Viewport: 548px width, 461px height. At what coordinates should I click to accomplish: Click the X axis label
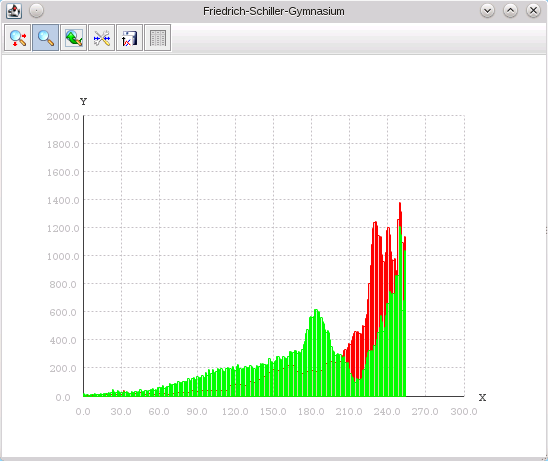pos(482,397)
